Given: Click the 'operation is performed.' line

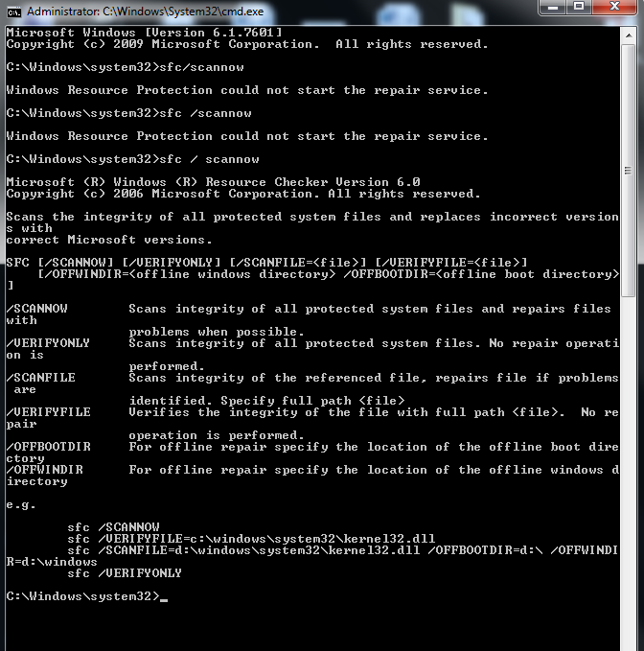Looking at the screenshot, I should coord(217,435).
